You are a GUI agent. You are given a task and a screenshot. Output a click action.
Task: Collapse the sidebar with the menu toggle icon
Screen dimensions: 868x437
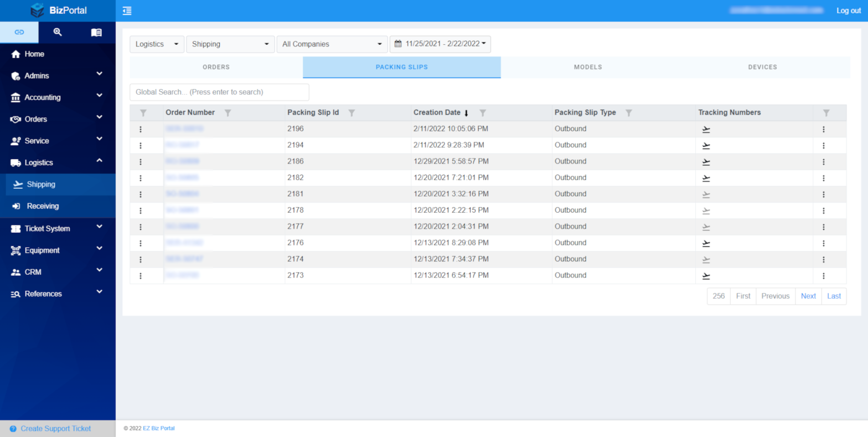click(127, 11)
